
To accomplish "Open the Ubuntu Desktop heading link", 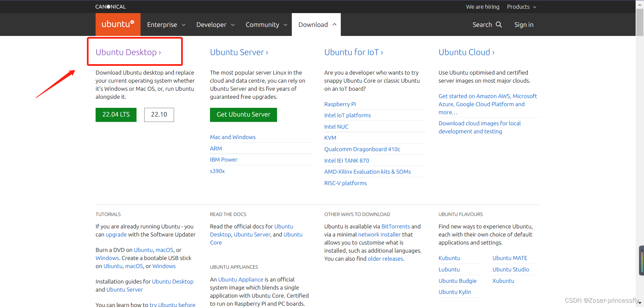I will 128,52.
